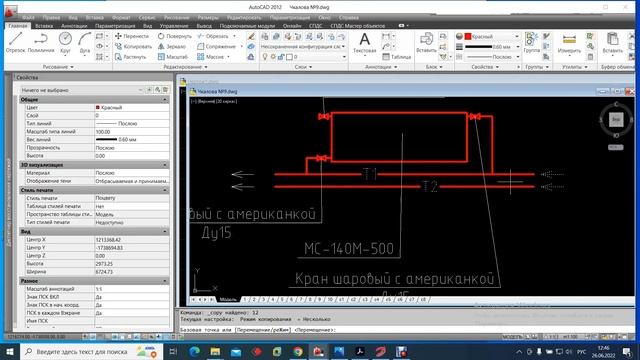The image size is (640, 360).
Task: Toggle the layer freeze sun icon
Action: (273, 57)
